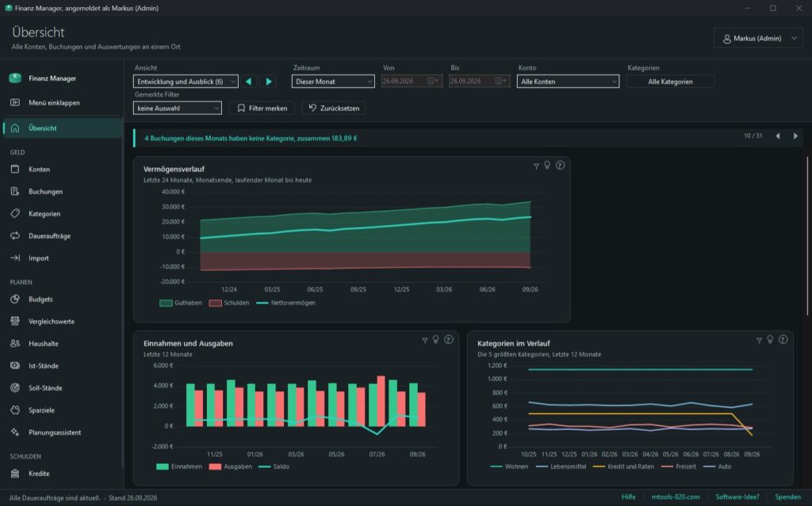Click the Haushalte people icon
Screen dimensions: 812x506
tap(15, 343)
